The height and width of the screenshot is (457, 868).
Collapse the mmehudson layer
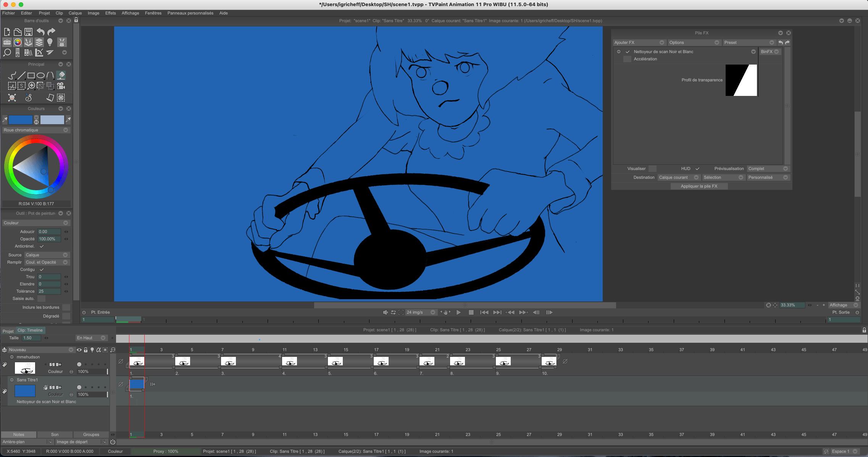(x=12, y=357)
